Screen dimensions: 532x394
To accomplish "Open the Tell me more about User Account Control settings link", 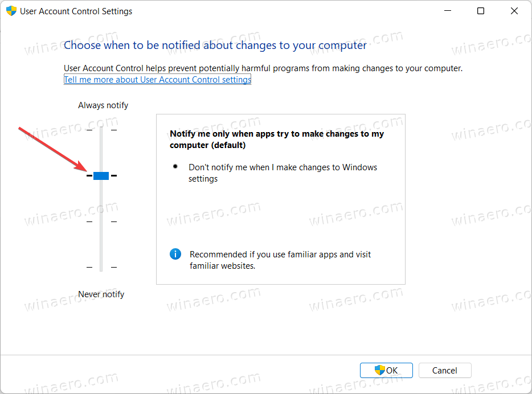I will pyautogui.click(x=157, y=79).
